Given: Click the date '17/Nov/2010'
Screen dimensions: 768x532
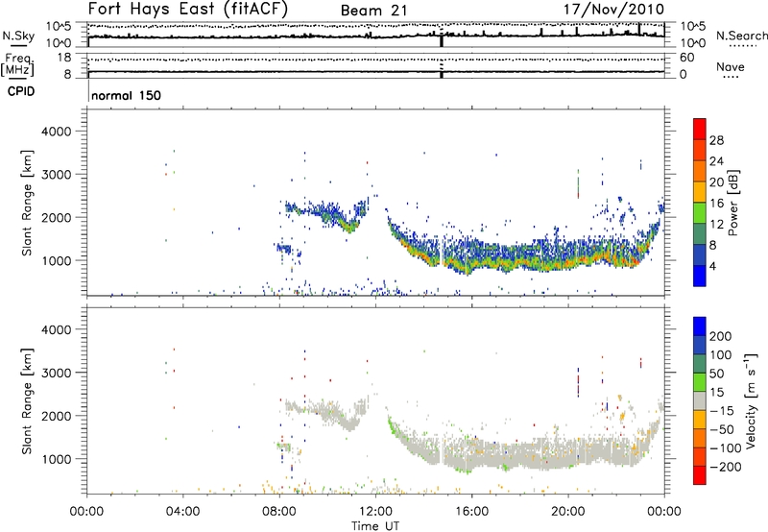Looking at the screenshot, I should coord(614,9).
